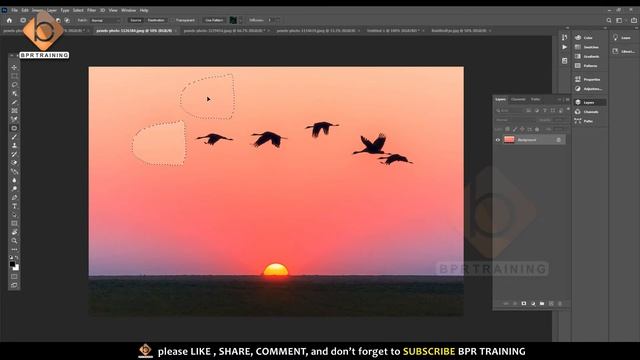Screen dimensions: 640x360
Task: Open the Swatches collapsed panel
Action: click(587, 47)
